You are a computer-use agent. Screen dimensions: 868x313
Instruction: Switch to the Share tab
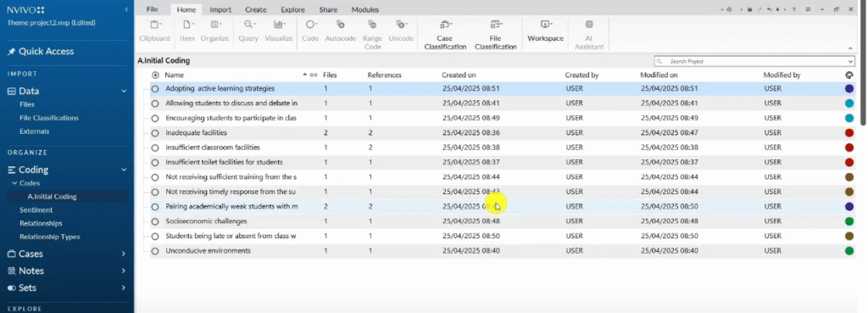tap(328, 9)
